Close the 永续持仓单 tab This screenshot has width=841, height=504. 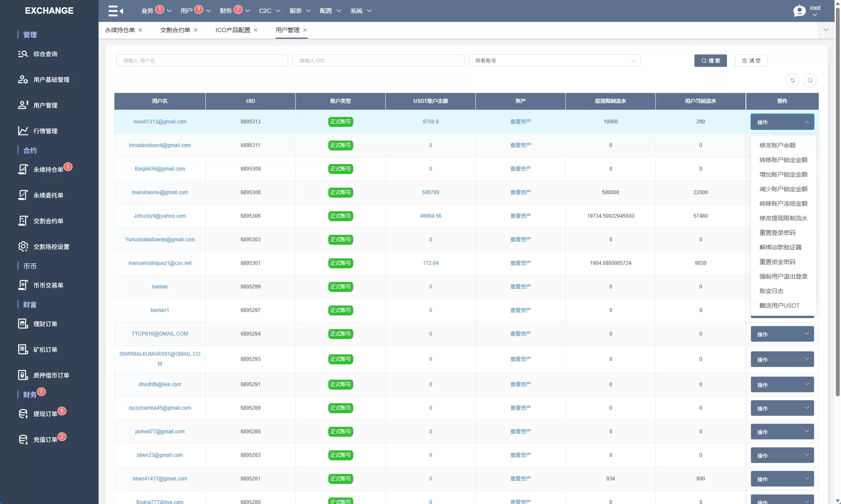click(x=140, y=30)
